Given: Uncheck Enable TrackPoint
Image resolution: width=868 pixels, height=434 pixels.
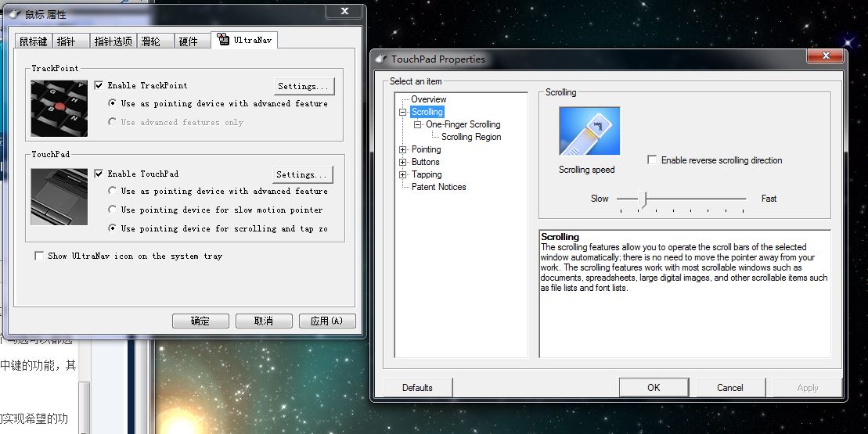Looking at the screenshot, I should (99, 85).
